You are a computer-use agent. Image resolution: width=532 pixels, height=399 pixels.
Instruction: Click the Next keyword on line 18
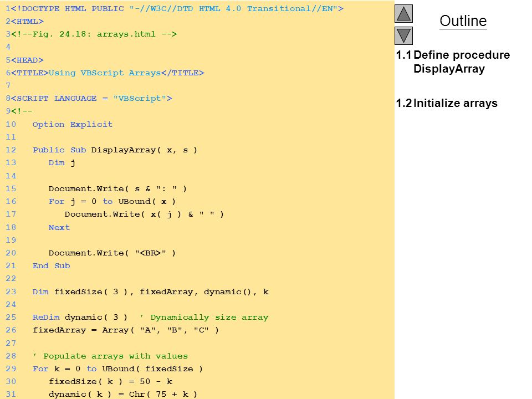tap(59, 228)
